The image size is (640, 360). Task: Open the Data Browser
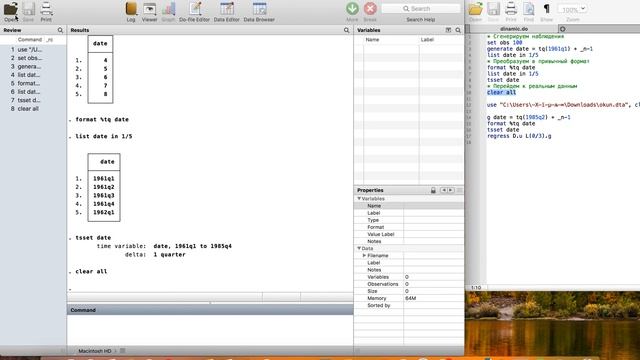(x=259, y=11)
